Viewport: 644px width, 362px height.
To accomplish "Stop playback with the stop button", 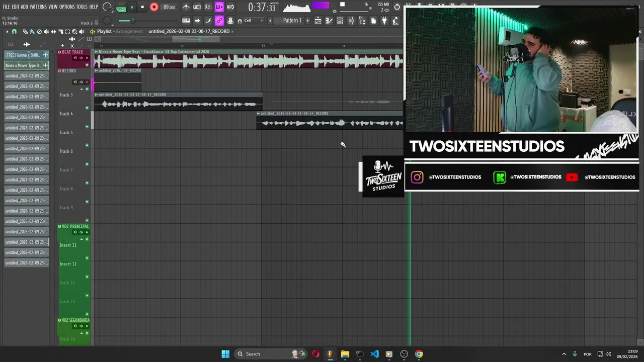I will 142,7.
